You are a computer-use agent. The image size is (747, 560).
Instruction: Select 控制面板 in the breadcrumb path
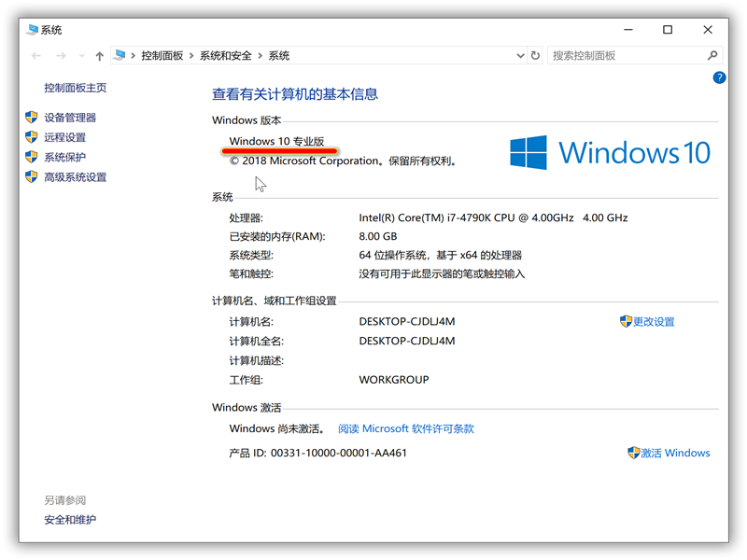[162, 56]
